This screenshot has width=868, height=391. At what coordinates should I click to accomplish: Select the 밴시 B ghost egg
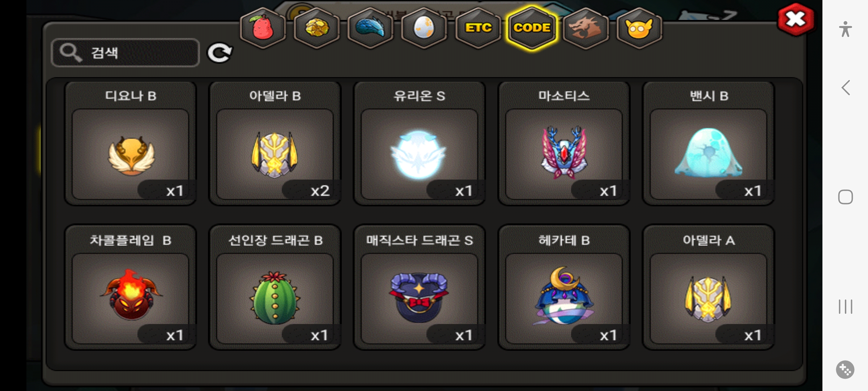708,143
